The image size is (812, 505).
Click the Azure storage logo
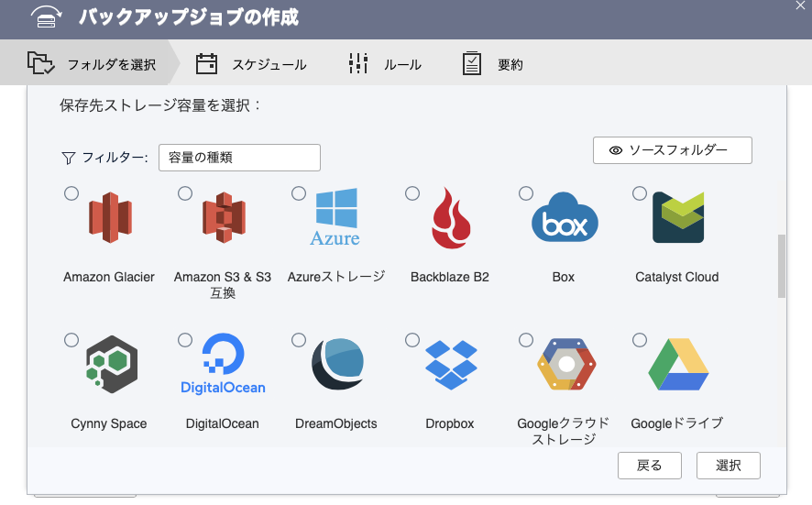click(x=335, y=217)
